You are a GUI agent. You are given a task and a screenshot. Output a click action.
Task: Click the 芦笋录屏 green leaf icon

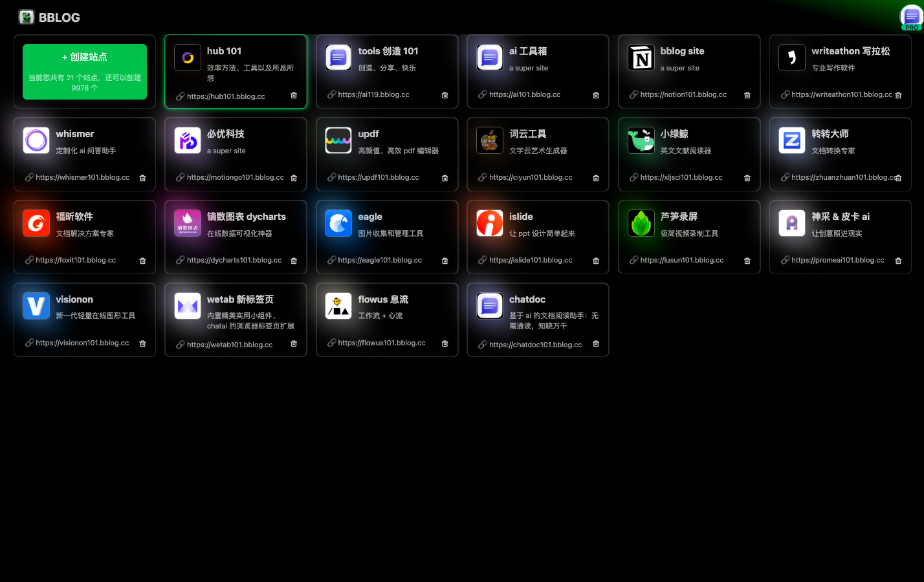coord(641,223)
